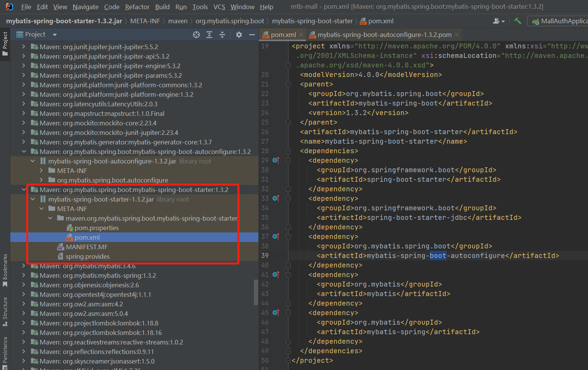Click org.mybatis.spring.boot breadcrumb
The height and width of the screenshot is (370, 588).
pyautogui.click(x=229, y=21)
